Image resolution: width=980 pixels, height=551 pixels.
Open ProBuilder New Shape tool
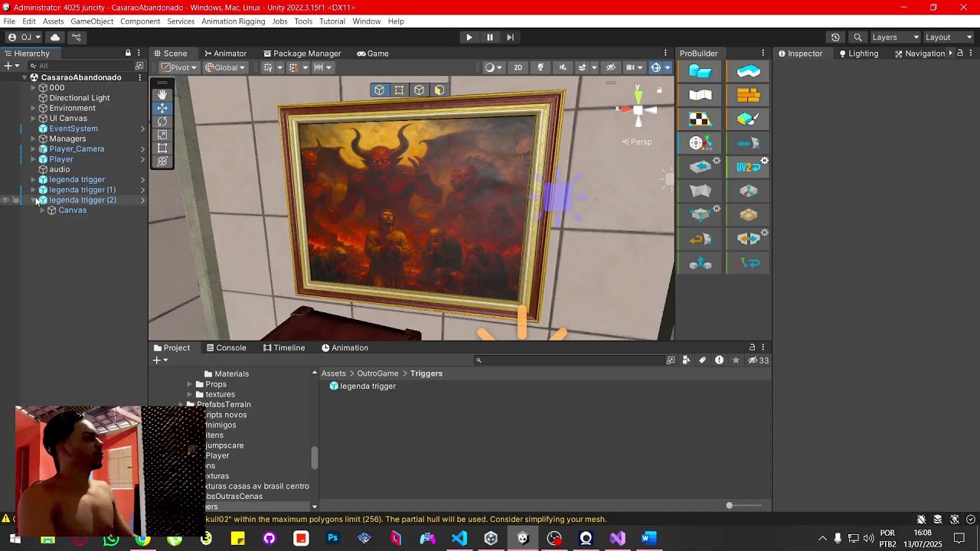[700, 71]
